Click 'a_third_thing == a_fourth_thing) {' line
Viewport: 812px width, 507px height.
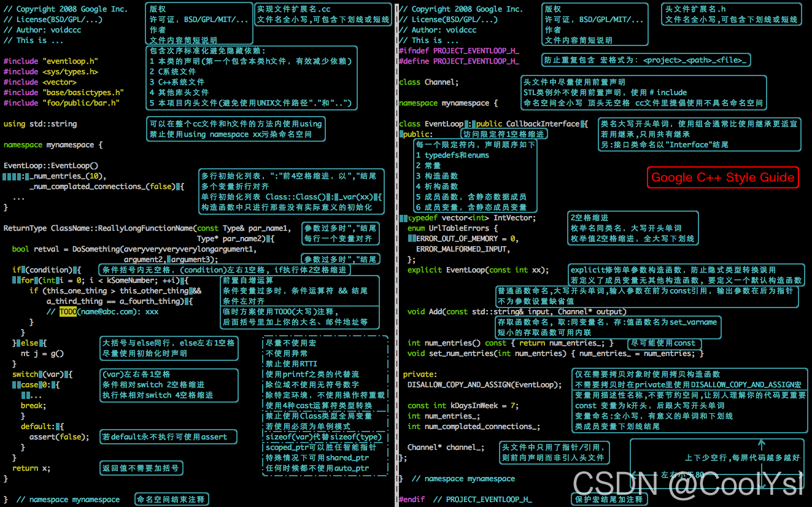[x=120, y=301]
